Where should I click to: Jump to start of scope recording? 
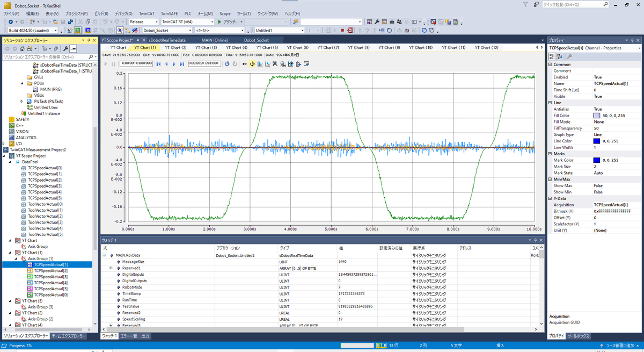click(158, 63)
